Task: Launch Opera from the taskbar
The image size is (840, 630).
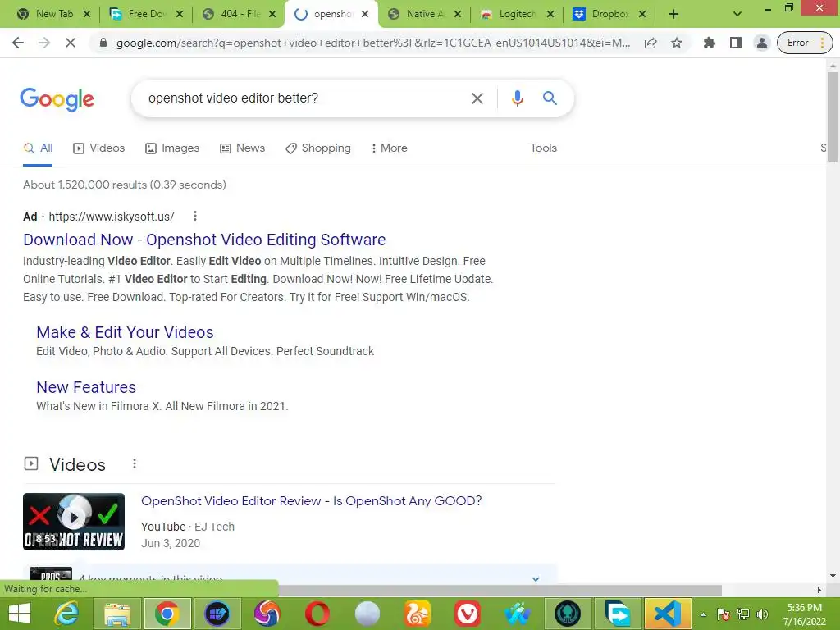Action: click(x=317, y=614)
